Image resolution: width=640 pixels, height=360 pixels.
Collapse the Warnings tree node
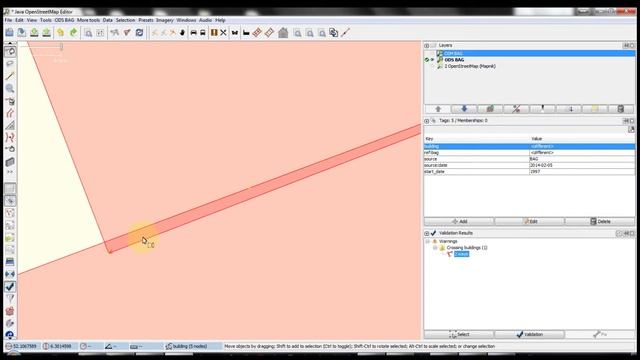click(x=428, y=241)
